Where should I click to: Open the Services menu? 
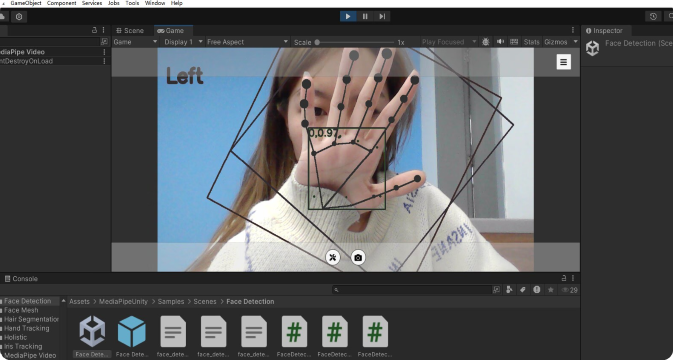(92, 3)
